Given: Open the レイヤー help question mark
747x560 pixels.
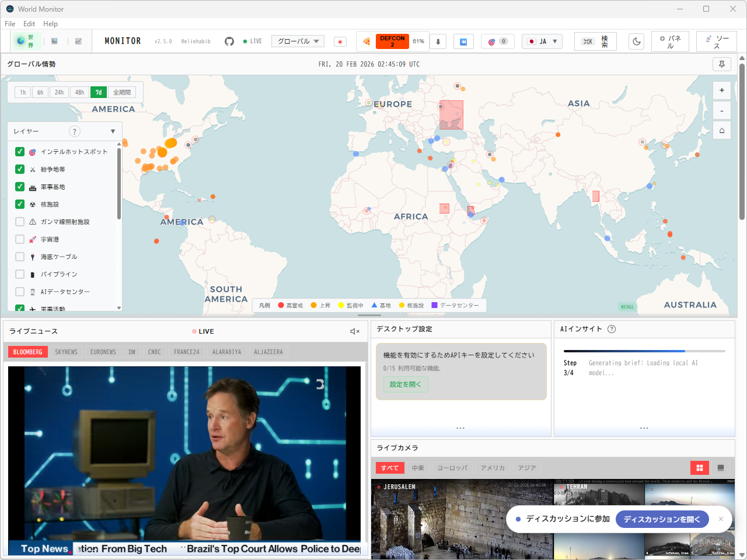Looking at the screenshot, I should pos(74,131).
